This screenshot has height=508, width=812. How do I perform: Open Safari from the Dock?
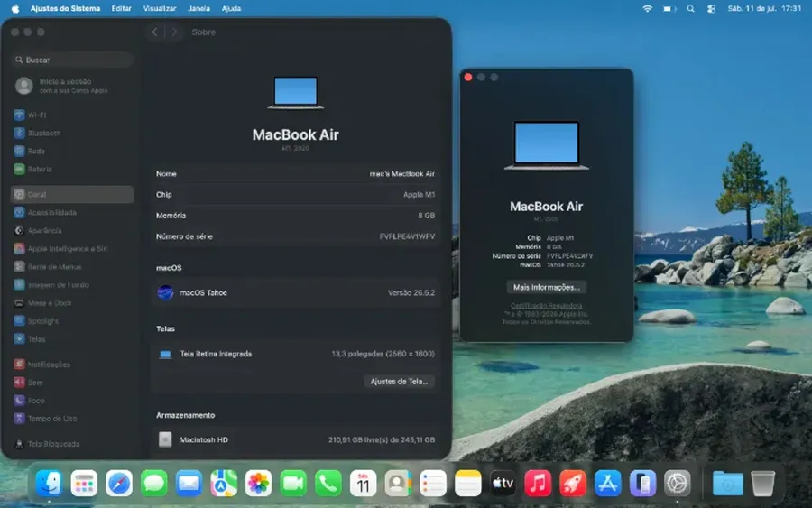coord(119,484)
